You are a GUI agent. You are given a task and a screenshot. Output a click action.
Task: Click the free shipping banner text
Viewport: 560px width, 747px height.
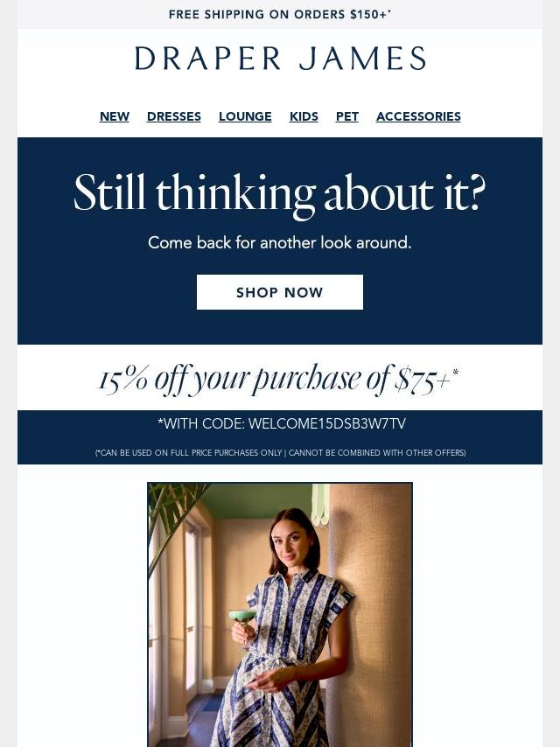click(x=280, y=14)
